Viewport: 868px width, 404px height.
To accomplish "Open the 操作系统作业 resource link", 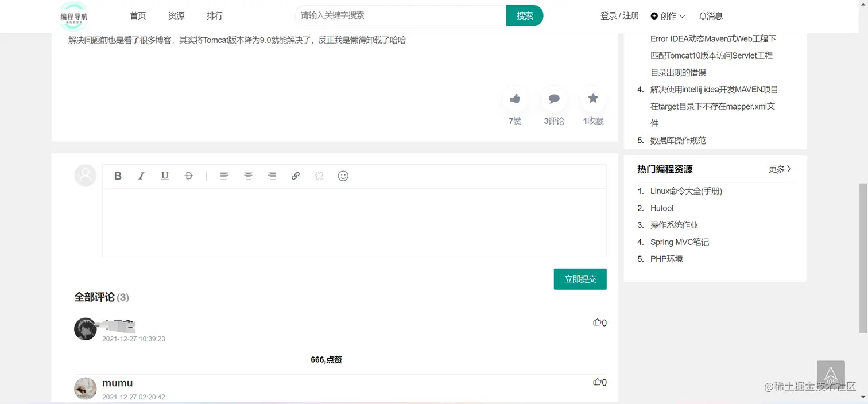I will click(x=674, y=225).
